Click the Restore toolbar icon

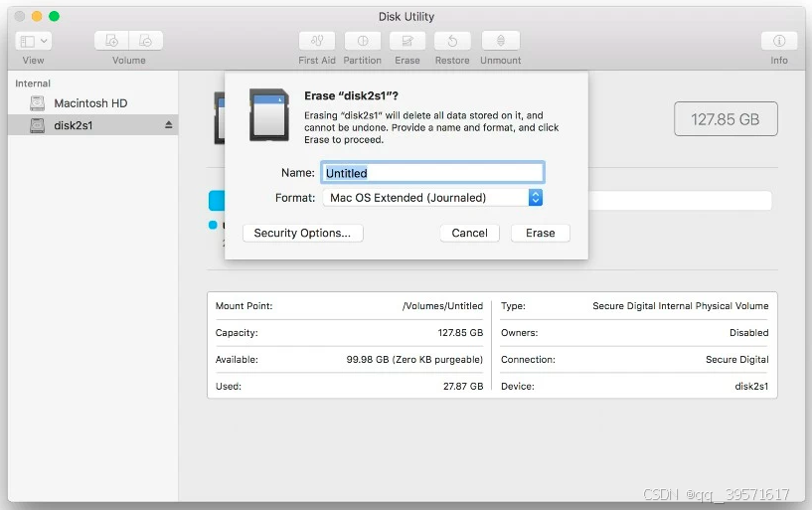coord(452,41)
